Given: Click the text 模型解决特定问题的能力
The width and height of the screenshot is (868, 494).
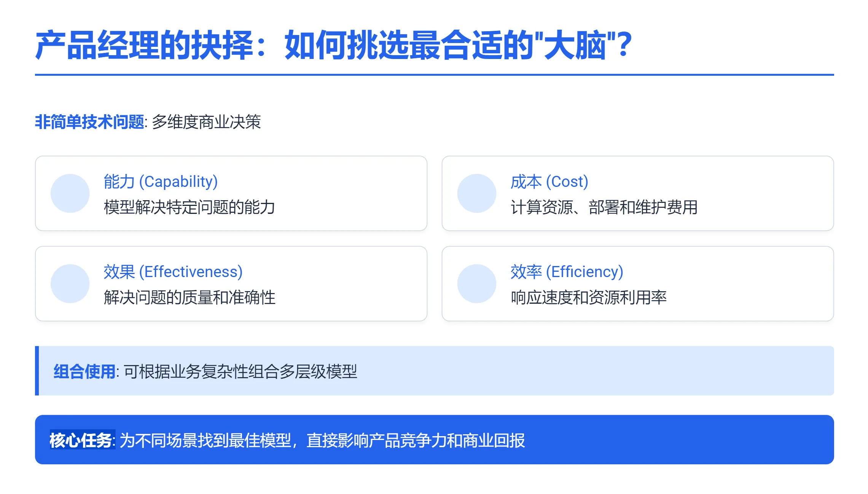Looking at the screenshot, I should pos(190,207).
